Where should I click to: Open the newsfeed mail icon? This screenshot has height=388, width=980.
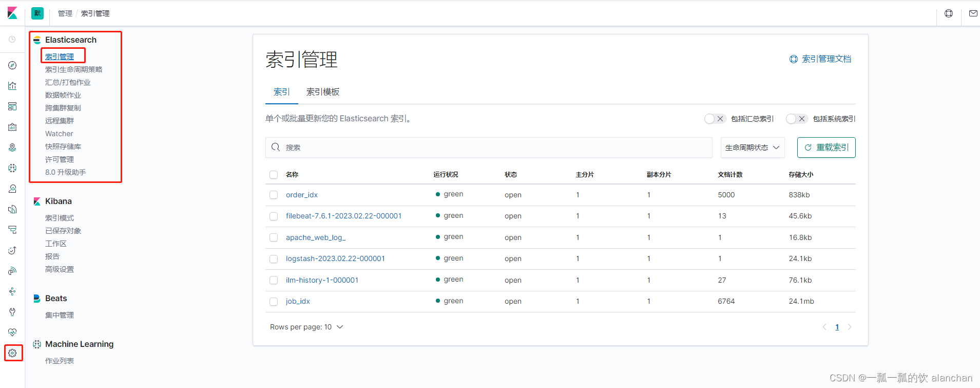click(x=973, y=13)
